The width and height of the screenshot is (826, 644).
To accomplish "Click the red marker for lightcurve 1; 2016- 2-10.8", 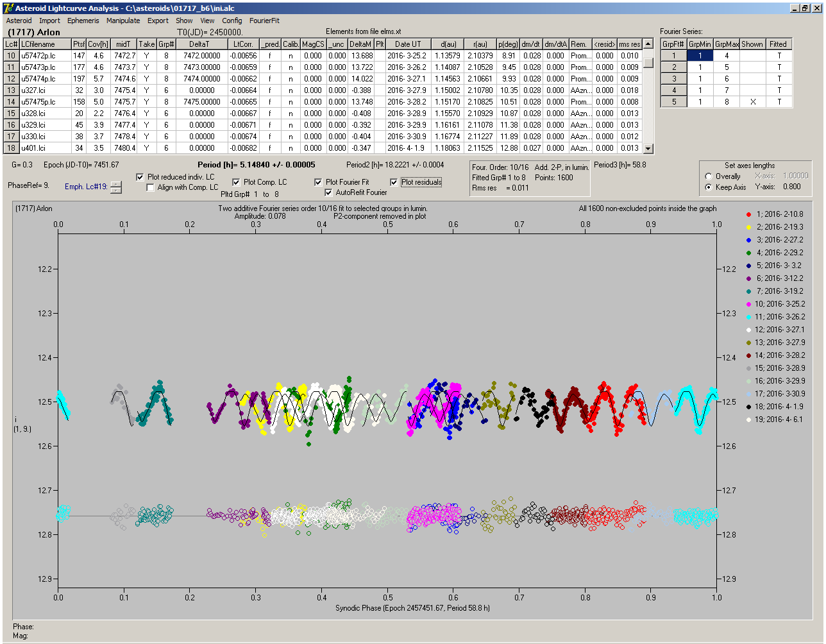I will click(750, 214).
